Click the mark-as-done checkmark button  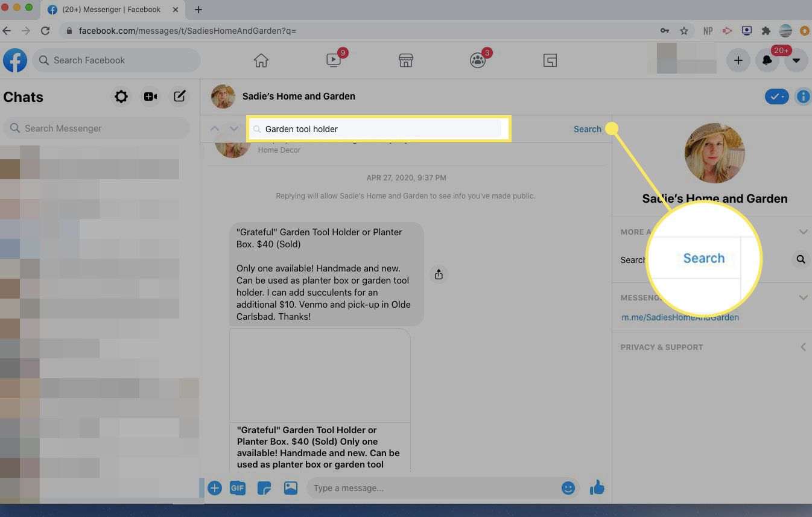point(776,97)
